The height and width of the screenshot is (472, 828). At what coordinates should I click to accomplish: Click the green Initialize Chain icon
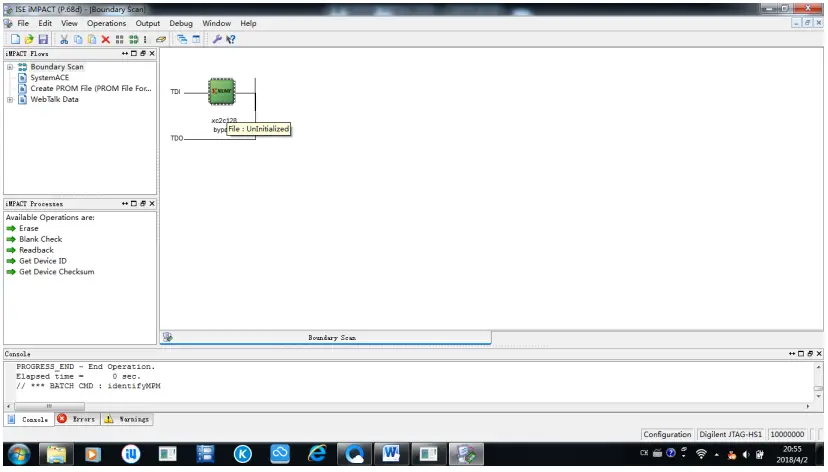[134, 39]
